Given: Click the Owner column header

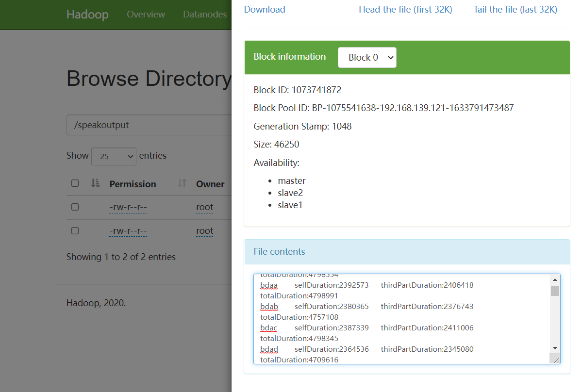Looking at the screenshot, I should point(210,184).
